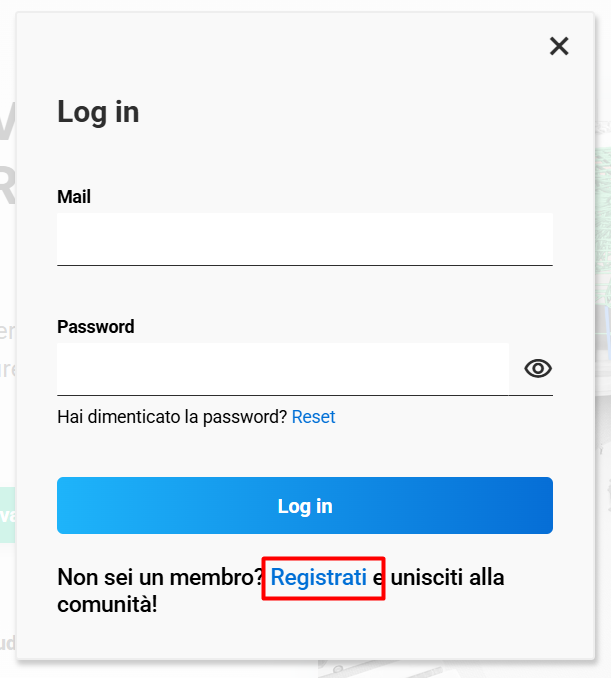Click the 'unisciti alla' text after Registrati

point(448,577)
